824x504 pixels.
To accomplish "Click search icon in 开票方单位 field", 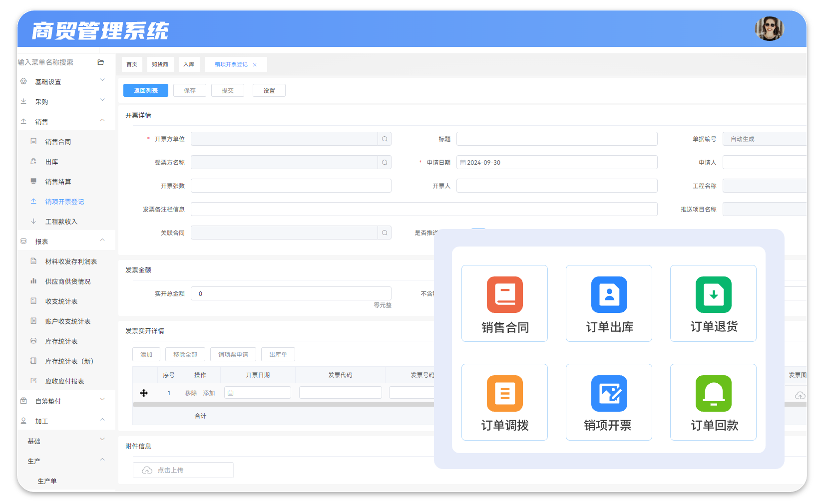I will point(385,139).
